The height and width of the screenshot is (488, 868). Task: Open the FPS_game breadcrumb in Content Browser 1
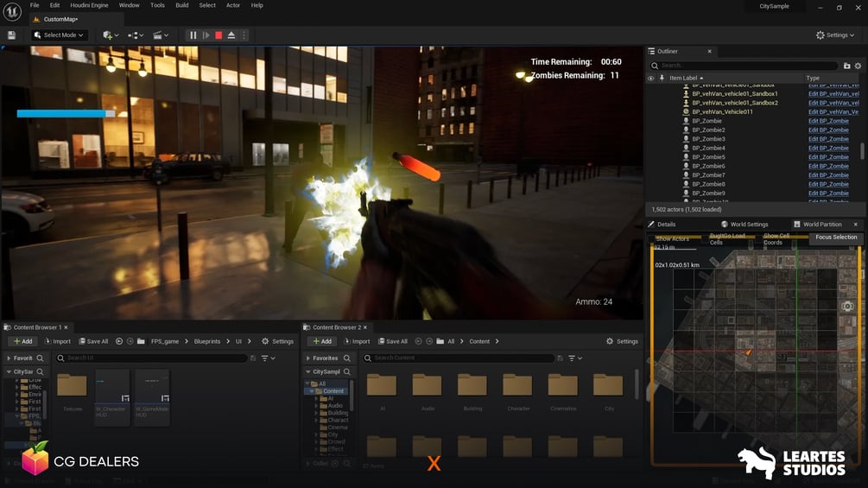(x=165, y=341)
